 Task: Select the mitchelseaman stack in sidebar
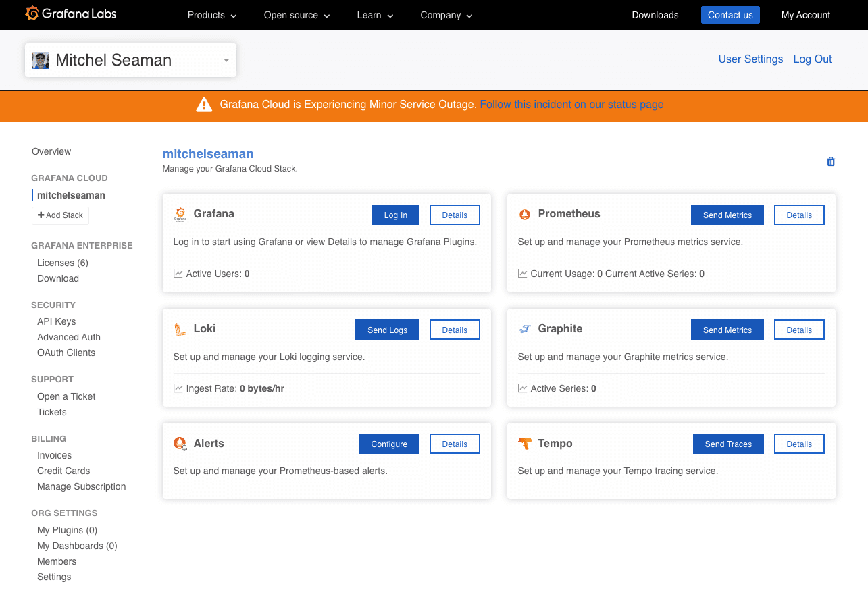[x=71, y=195]
